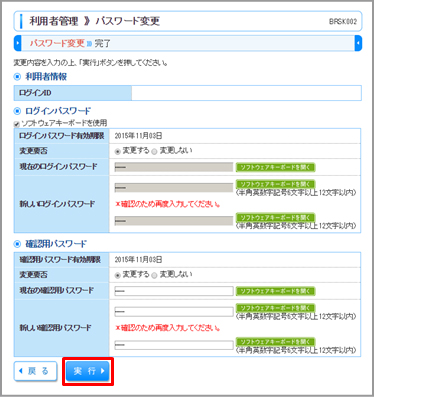The height and width of the screenshot is (397, 438).
Task: Click the re-entry 新しい確認用パスワード input field
Action: point(174,345)
